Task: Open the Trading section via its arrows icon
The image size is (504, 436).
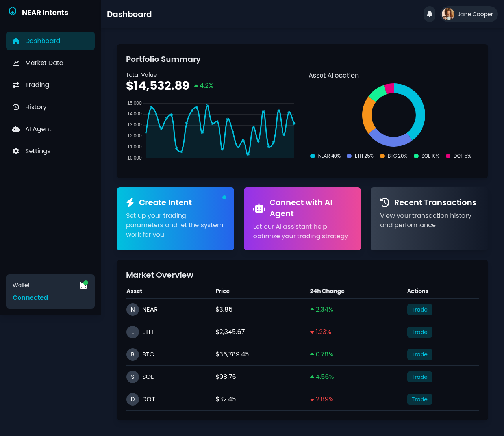Action: point(16,85)
